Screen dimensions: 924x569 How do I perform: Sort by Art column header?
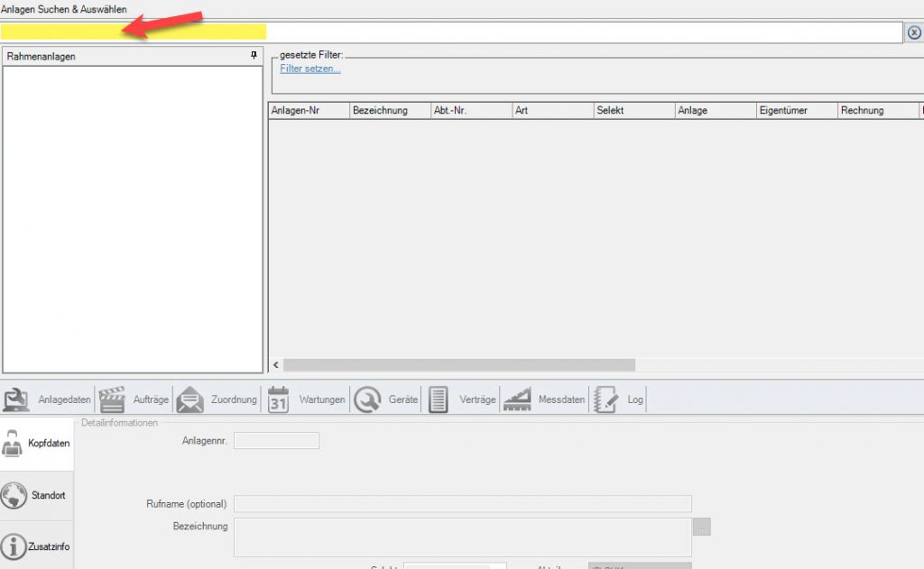tap(553, 110)
